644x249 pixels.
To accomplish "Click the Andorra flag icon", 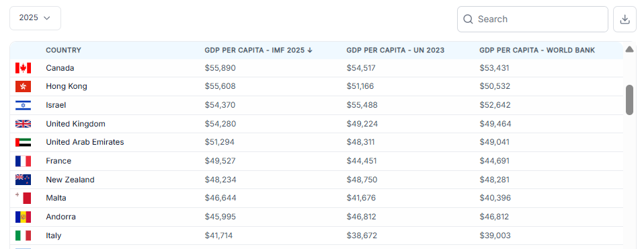I will [x=23, y=217].
